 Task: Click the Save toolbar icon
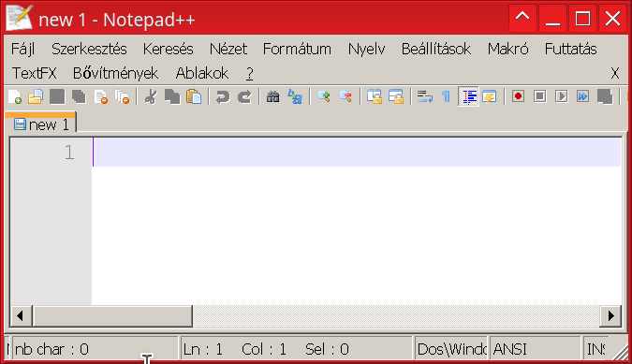[57, 97]
